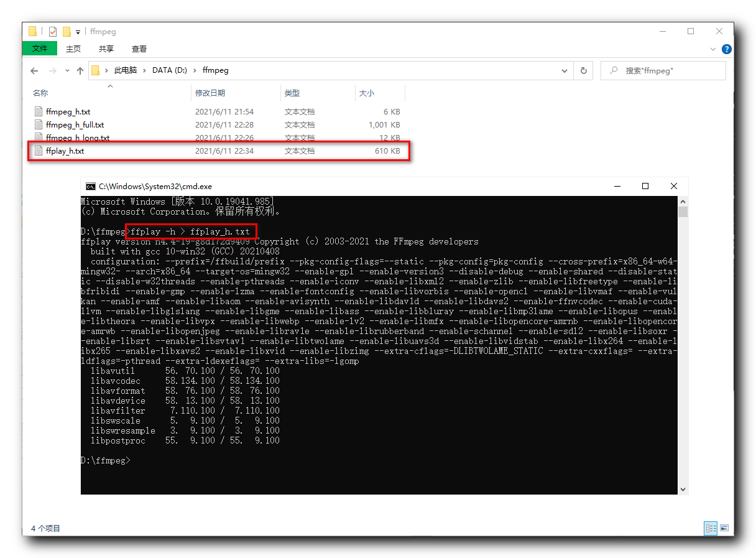The image size is (756, 558).
Task: Open Explorer help question-mark icon
Action: point(726,49)
